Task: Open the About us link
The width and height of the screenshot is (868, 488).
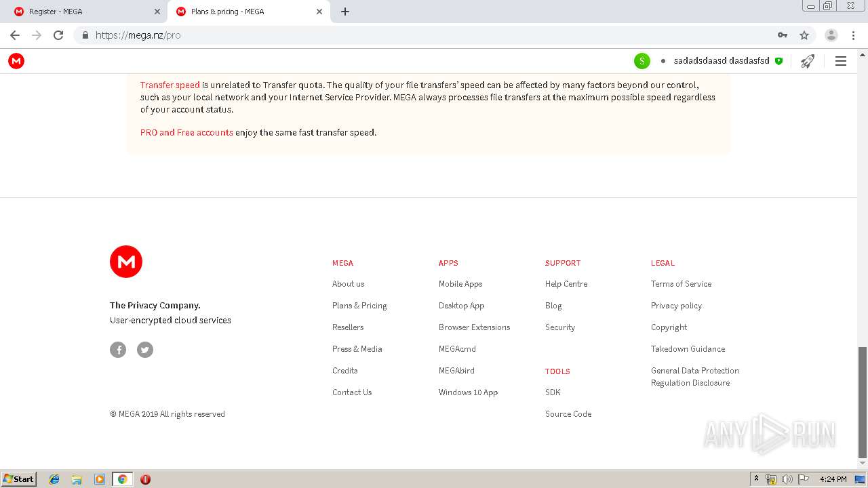Action: (349, 284)
